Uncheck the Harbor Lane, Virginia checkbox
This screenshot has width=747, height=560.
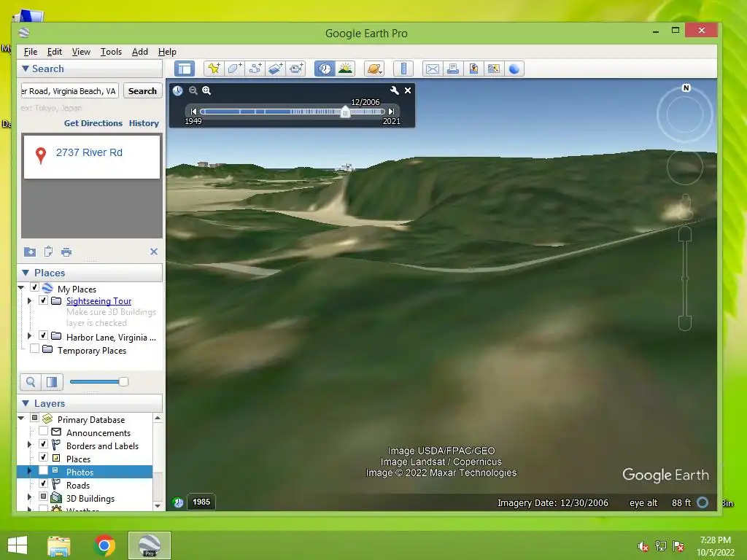[43, 335]
